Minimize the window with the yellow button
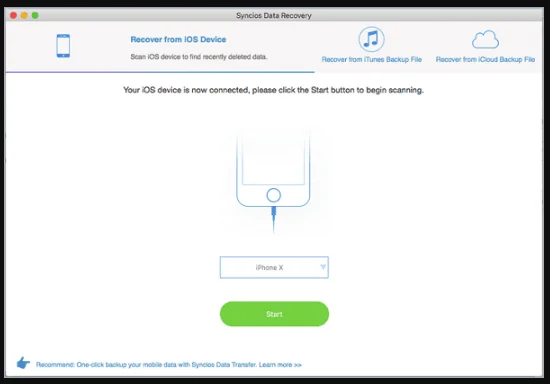550x384 pixels. coord(24,15)
